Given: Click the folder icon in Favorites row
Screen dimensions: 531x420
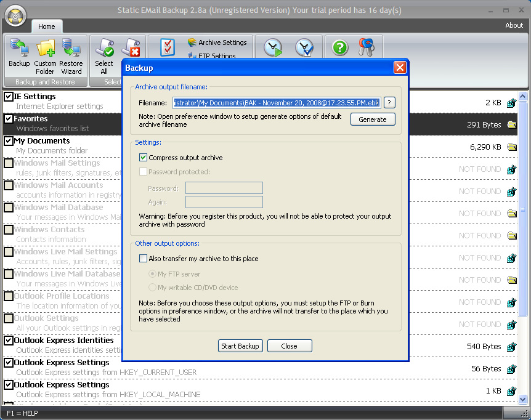Looking at the screenshot, I should (x=512, y=125).
